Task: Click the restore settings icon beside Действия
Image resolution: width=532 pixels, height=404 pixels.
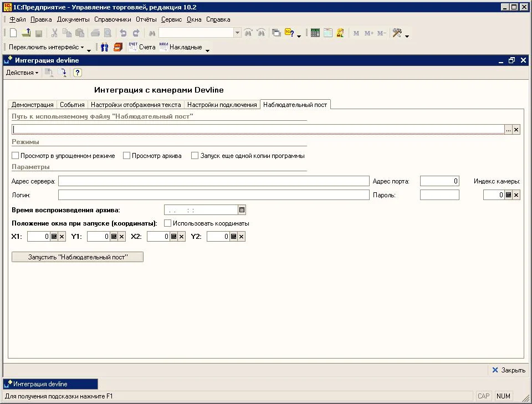Action: (49, 73)
